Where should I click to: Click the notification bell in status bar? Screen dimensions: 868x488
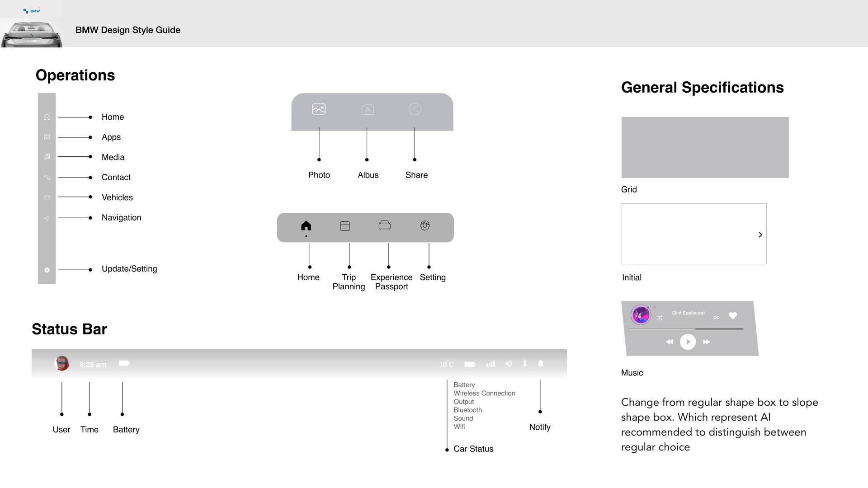[x=541, y=364]
